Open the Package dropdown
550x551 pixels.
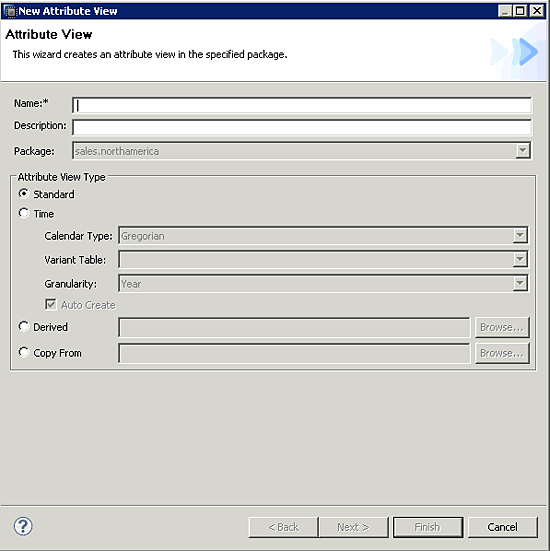523,151
